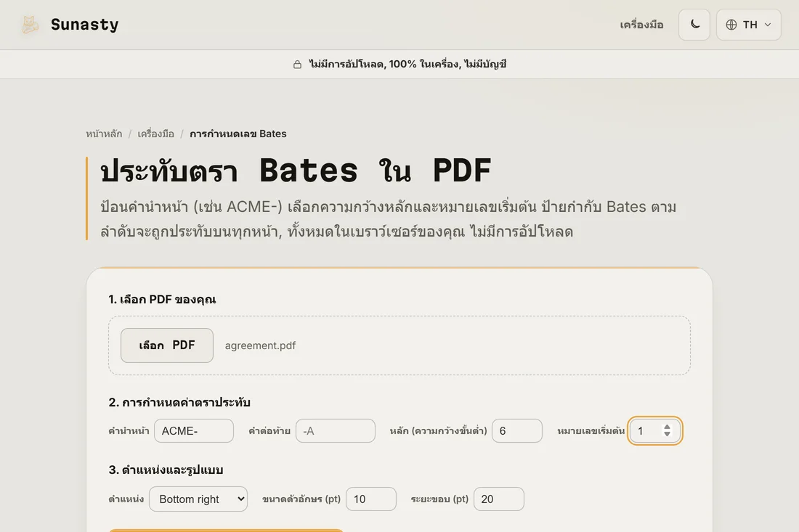Image resolution: width=799 pixels, height=532 pixels.
Task: Click the Sunasty cat logo icon
Action: (x=30, y=25)
